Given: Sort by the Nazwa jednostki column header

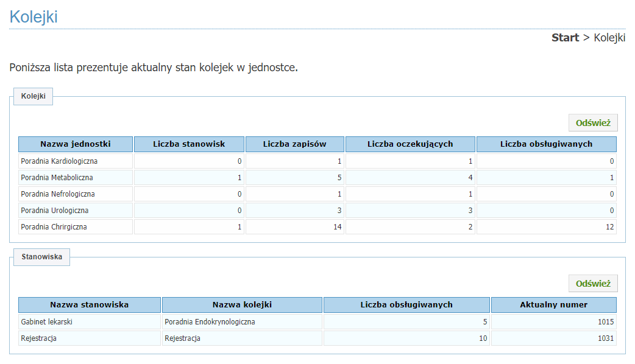Looking at the screenshot, I should tap(76, 144).
